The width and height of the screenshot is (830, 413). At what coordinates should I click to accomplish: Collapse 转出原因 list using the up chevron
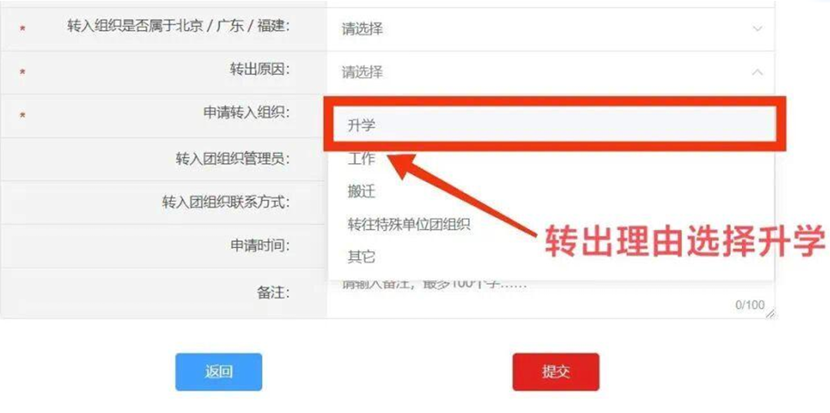point(757,72)
